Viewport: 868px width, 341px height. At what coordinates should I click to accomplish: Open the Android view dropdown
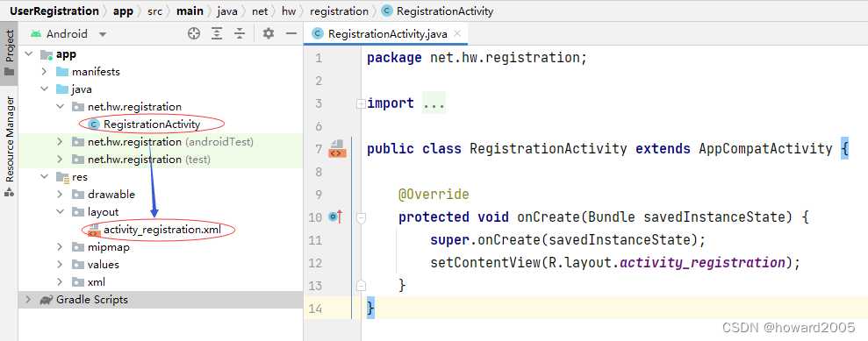pyautogui.click(x=103, y=34)
